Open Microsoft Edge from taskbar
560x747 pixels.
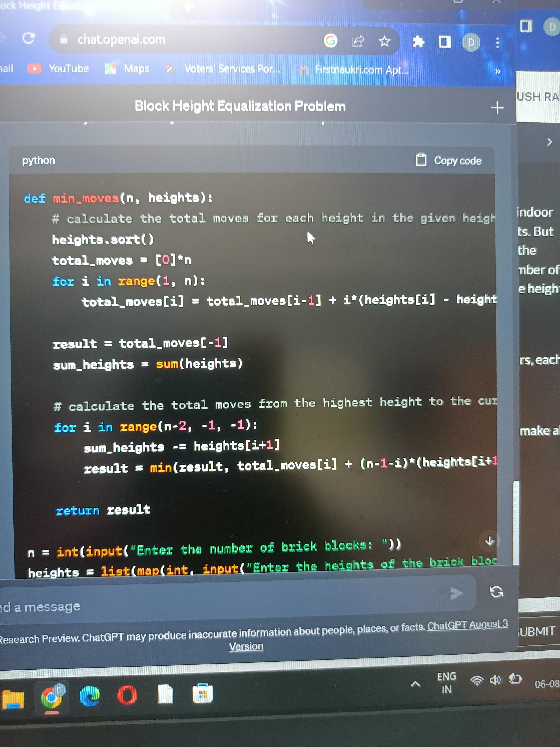coord(90,696)
